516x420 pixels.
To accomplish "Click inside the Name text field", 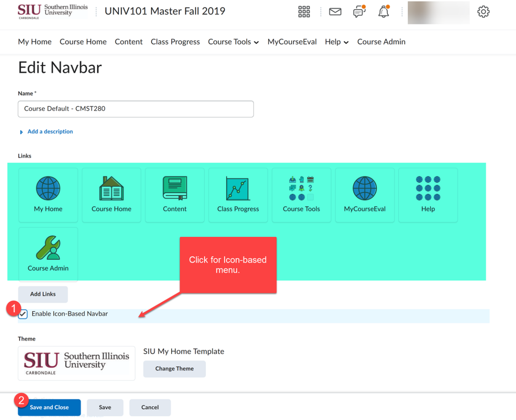I will point(135,109).
